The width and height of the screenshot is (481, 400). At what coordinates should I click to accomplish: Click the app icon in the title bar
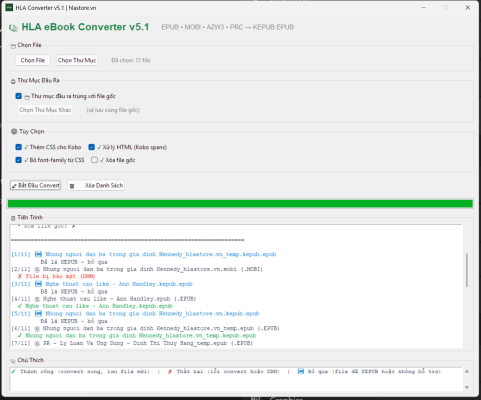click(x=9, y=7)
